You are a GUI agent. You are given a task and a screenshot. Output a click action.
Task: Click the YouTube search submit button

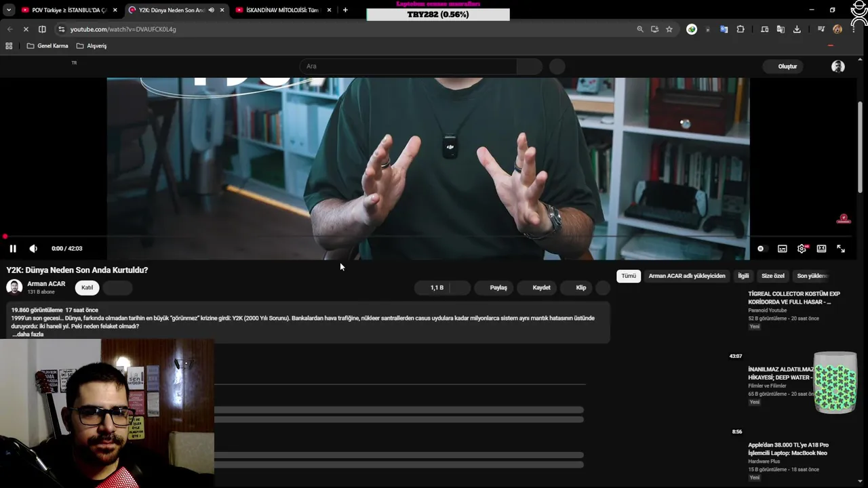point(530,66)
